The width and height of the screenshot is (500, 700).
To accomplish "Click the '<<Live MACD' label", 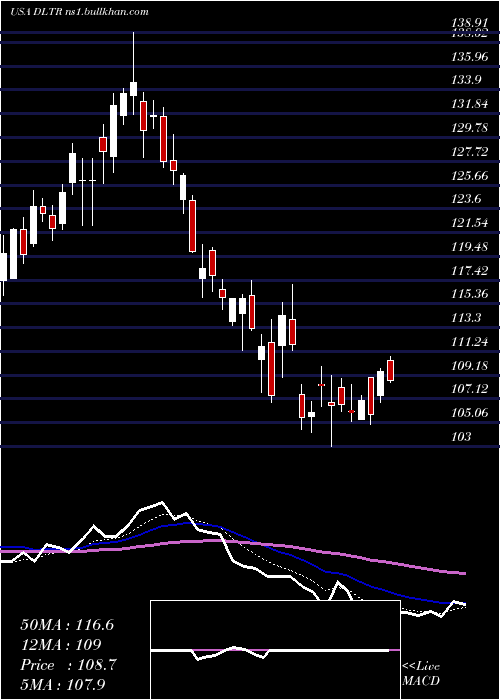I will pos(421,674).
